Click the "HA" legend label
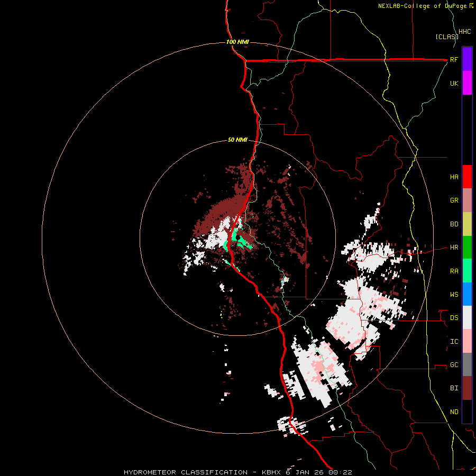Viewport: 476px width, 476px height. 454,177
